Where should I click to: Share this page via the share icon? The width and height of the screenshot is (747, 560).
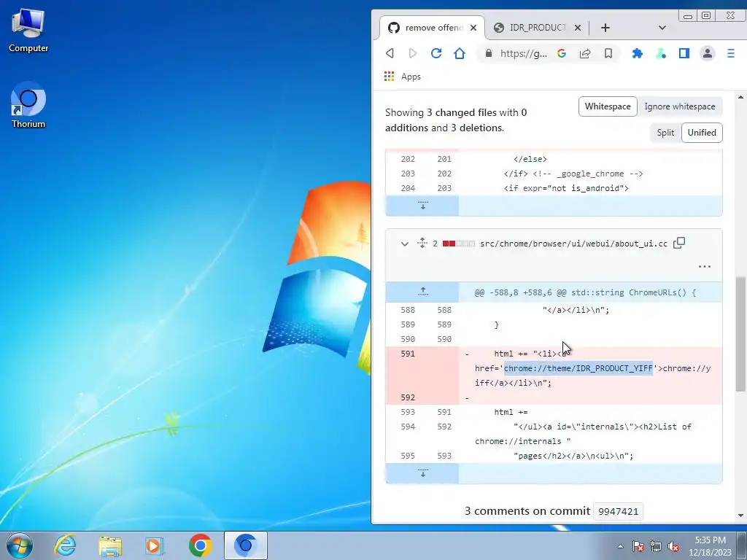tap(585, 53)
